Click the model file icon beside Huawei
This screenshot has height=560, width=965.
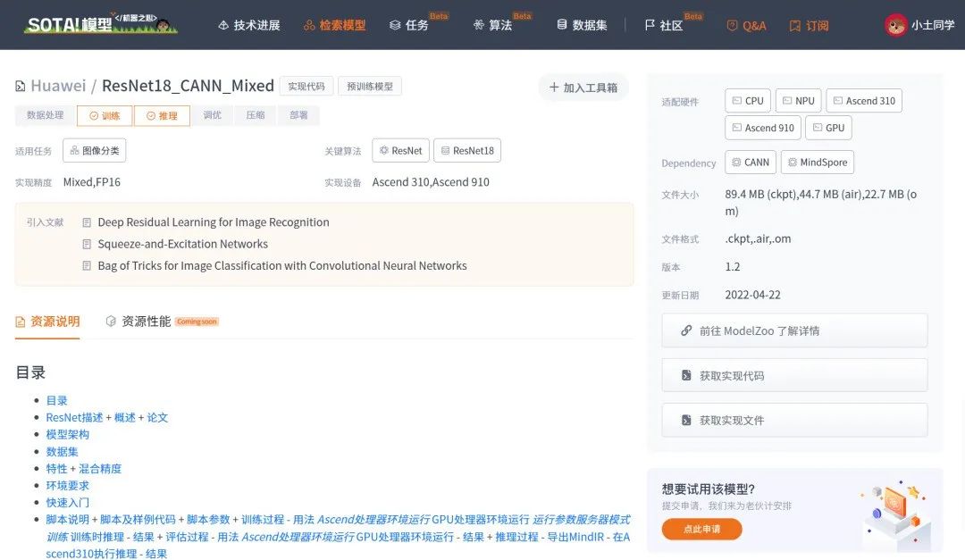pyautogui.click(x=21, y=86)
